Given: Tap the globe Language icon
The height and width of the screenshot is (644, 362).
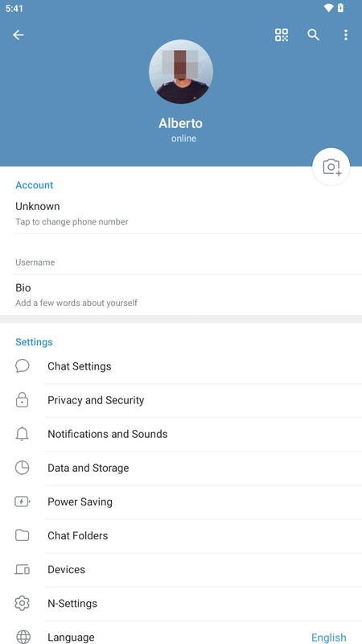Looking at the screenshot, I should click(23, 637).
